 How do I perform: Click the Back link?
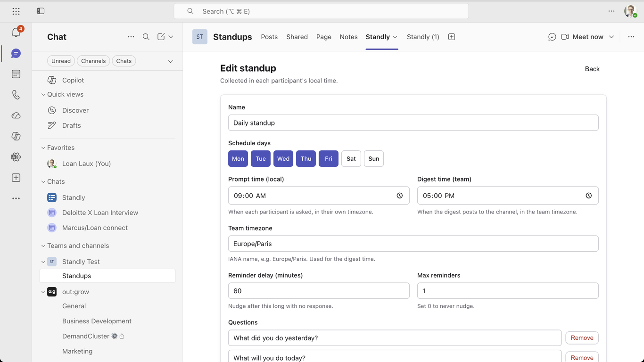592,69
